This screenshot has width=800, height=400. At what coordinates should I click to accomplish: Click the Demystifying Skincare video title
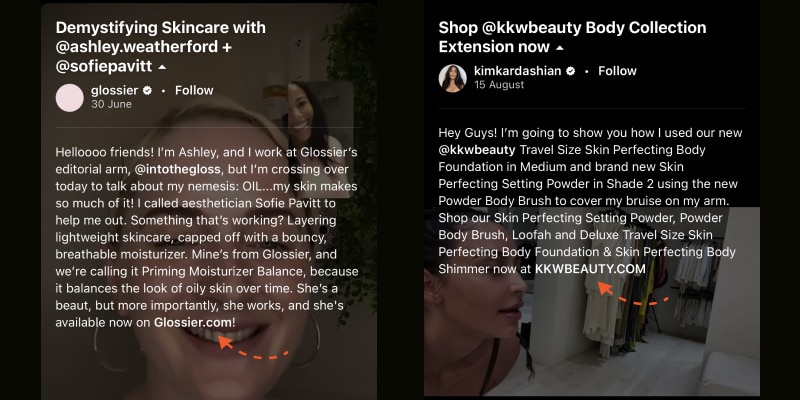[160, 47]
